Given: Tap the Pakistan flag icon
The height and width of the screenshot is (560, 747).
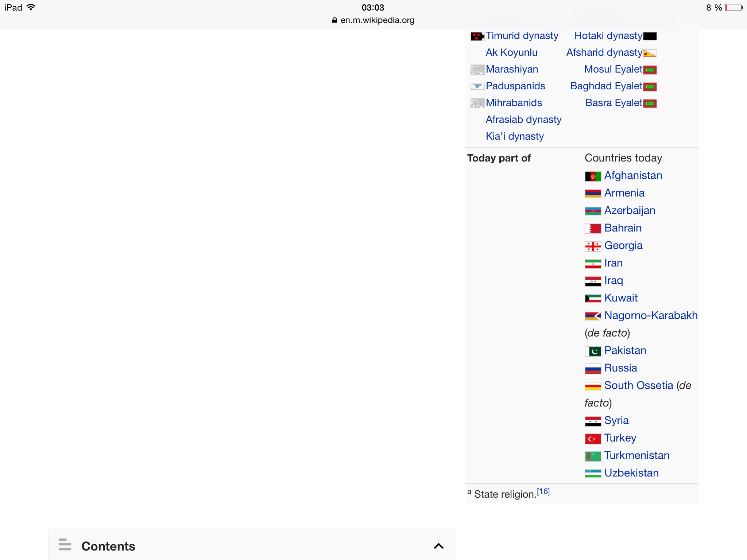Looking at the screenshot, I should pos(592,351).
